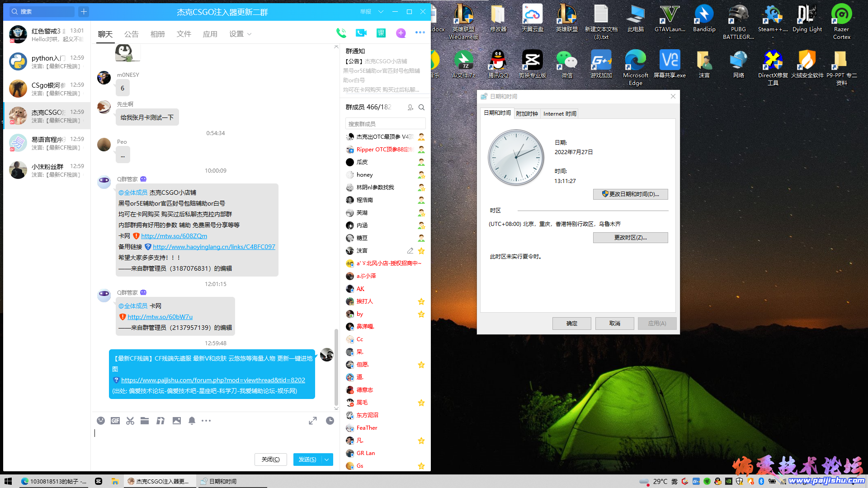Open the haoyinglang.cn backup link
This screenshot has height=488, width=868.
point(214,247)
